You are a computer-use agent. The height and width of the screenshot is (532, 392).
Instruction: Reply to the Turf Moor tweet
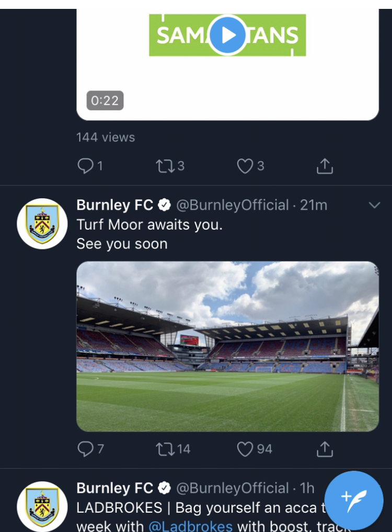point(85,449)
